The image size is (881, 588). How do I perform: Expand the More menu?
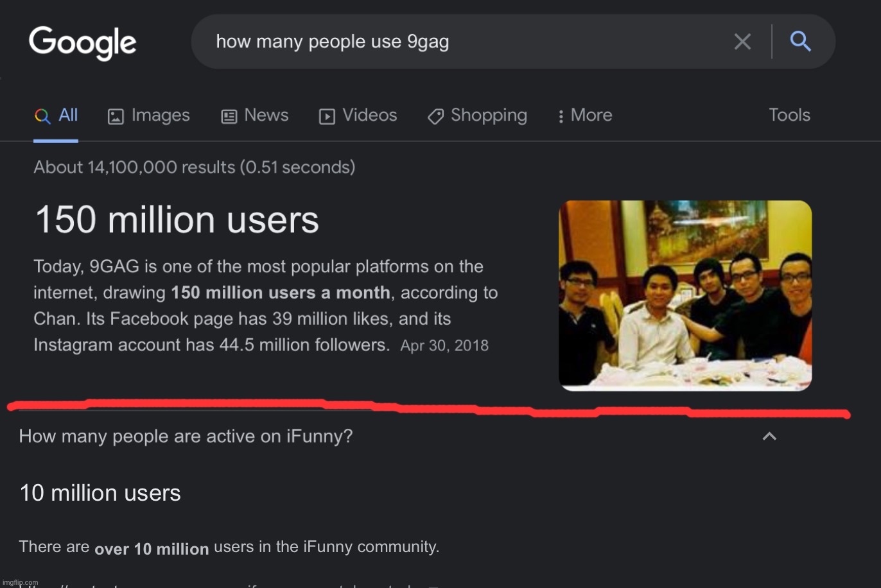coord(584,116)
